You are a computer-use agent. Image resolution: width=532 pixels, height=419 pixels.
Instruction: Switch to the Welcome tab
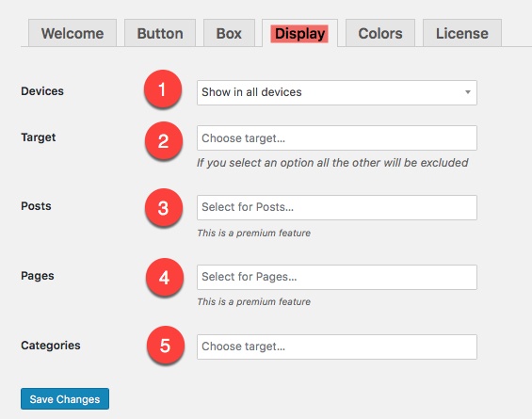[73, 33]
